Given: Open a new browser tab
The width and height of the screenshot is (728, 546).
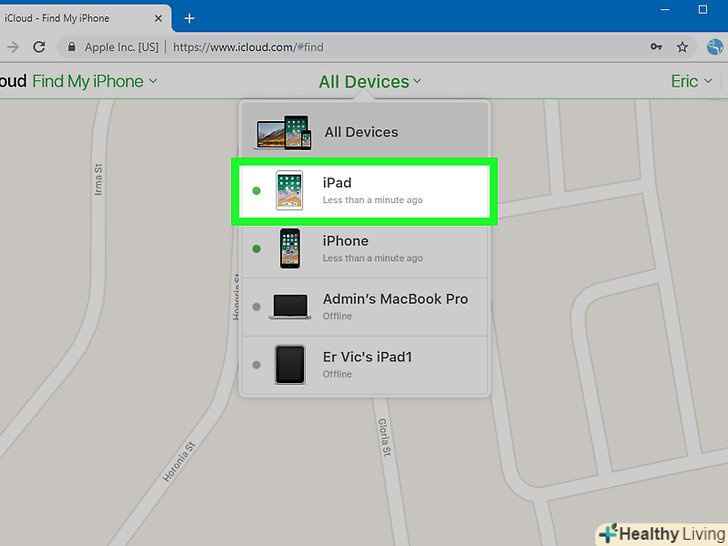Looking at the screenshot, I should click(x=189, y=18).
